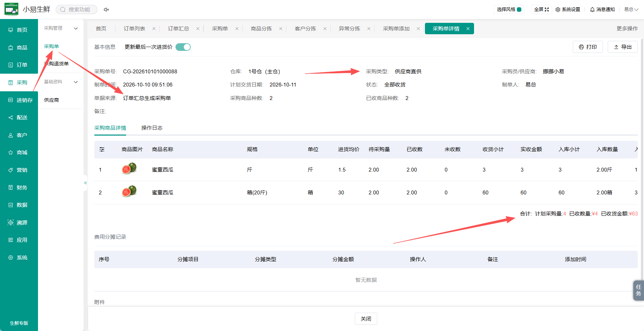Screen dimensions: 644x331
Task: Select the 采购商品详情 tab
Action: point(110,128)
